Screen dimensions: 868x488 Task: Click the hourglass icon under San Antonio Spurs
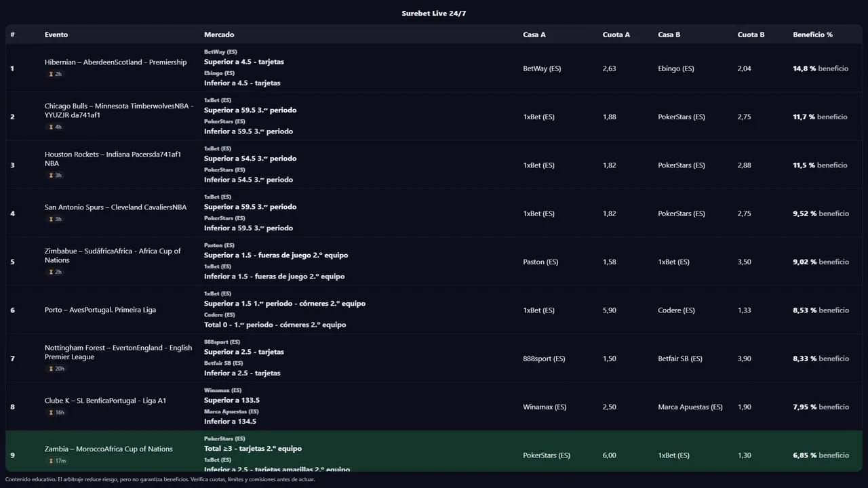pyautogui.click(x=51, y=220)
